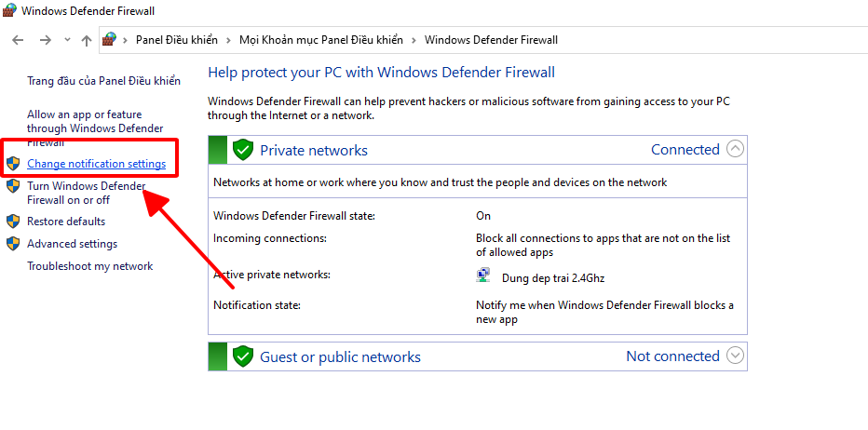This screenshot has width=868, height=430.
Task: Click the Forward navigation arrow
Action: [46, 40]
